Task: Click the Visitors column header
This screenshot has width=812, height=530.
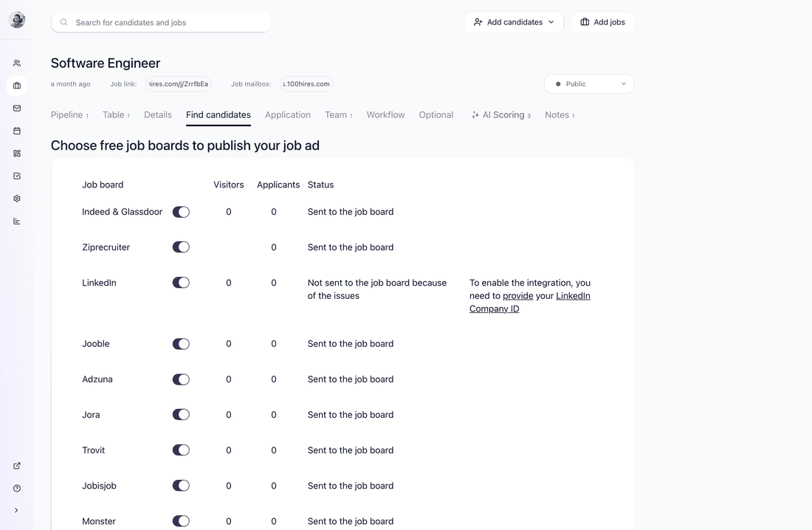Action: [x=228, y=185]
